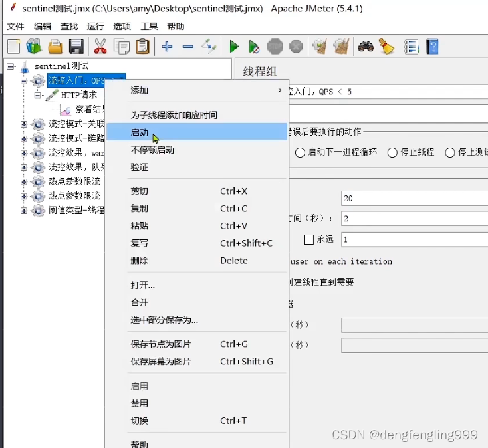Click the thread count field showing 20
488x448 pixels.
415,199
